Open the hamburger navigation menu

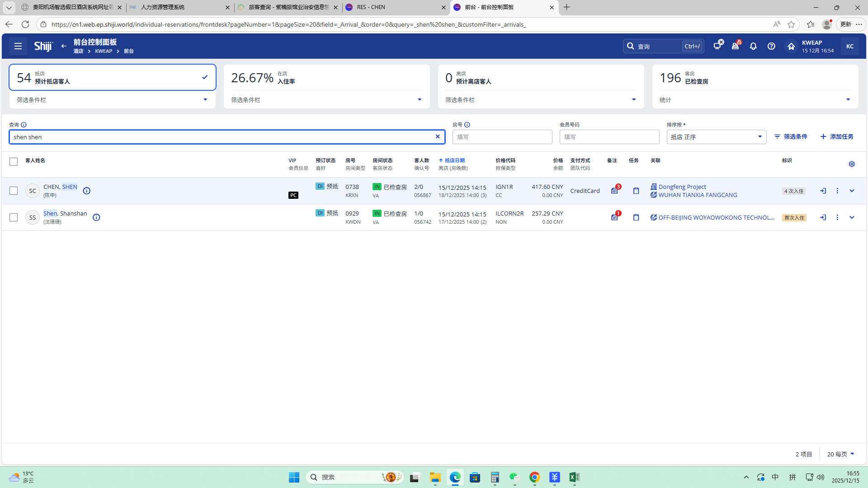pos(18,46)
